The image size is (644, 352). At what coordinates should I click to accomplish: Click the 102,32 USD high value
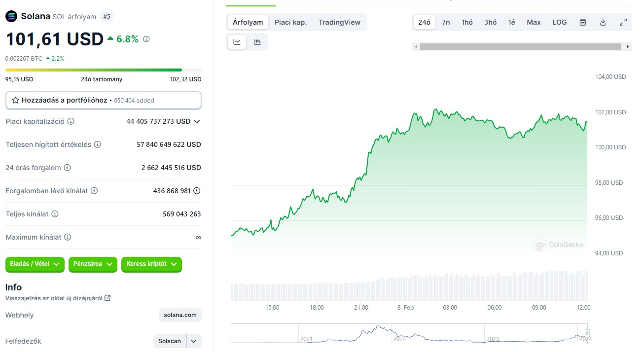[x=186, y=79]
